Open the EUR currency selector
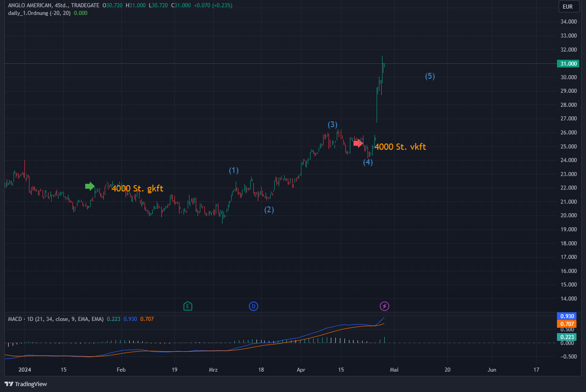This screenshot has width=586, height=392. coord(568,6)
